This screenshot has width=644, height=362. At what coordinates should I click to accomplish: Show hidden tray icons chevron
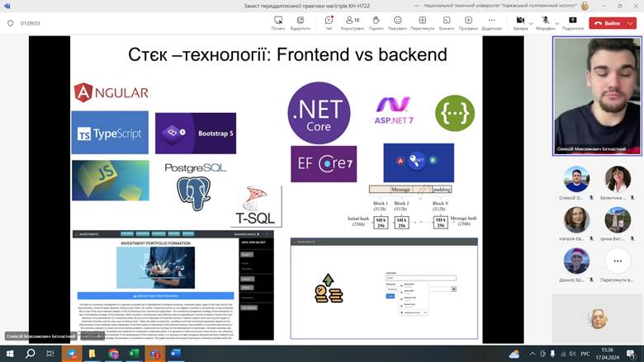pos(532,354)
